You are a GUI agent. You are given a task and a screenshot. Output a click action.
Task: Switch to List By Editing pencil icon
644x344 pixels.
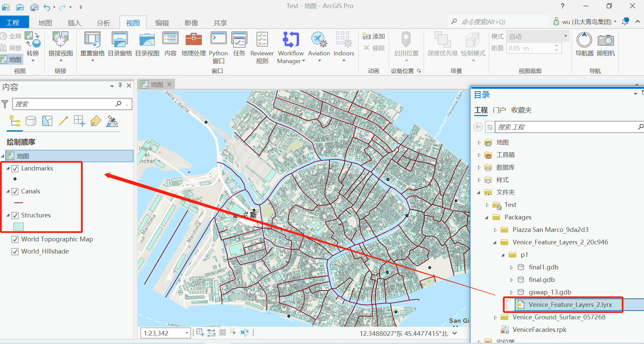63,121
